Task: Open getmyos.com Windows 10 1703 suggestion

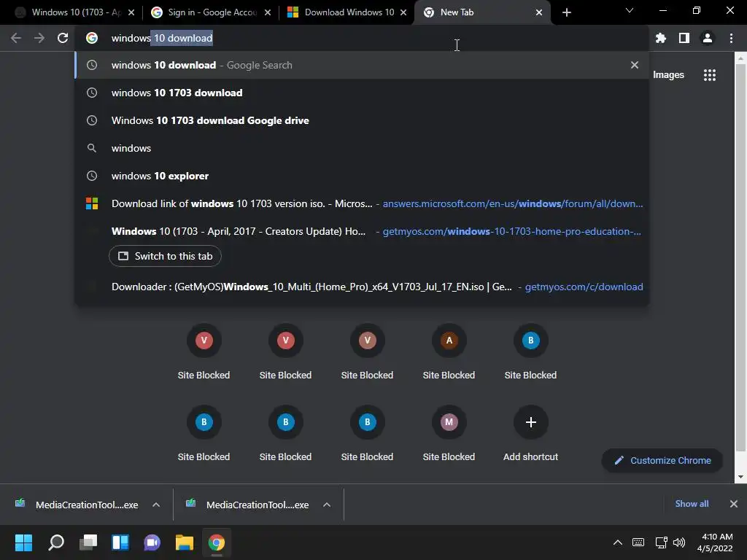Action: (362, 231)
